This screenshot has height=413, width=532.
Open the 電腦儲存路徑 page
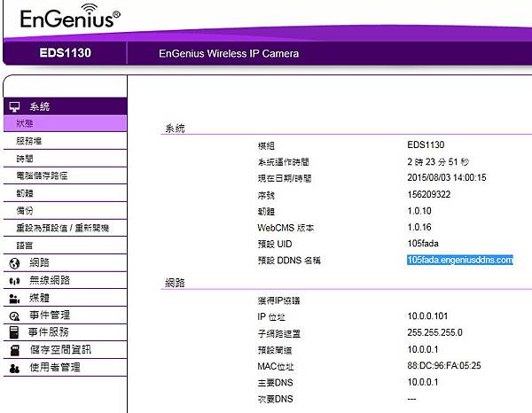click(x=65, y=175)
